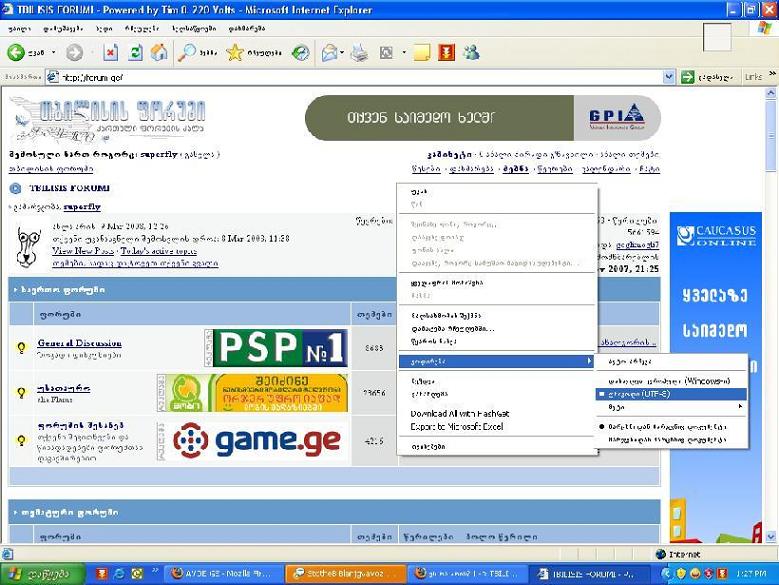
Task: Click the lightbulb icon beside General Discussion
Action: [21, 348]
